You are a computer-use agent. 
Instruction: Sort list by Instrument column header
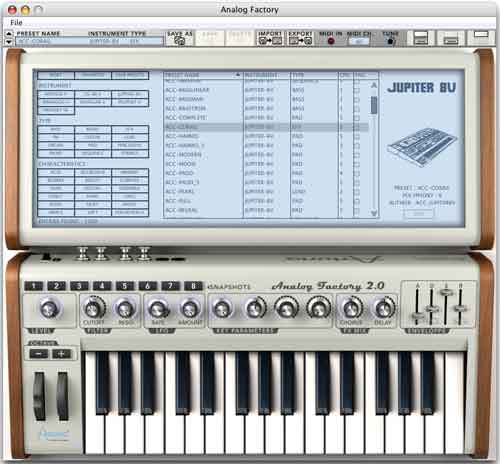click(267, 75)
